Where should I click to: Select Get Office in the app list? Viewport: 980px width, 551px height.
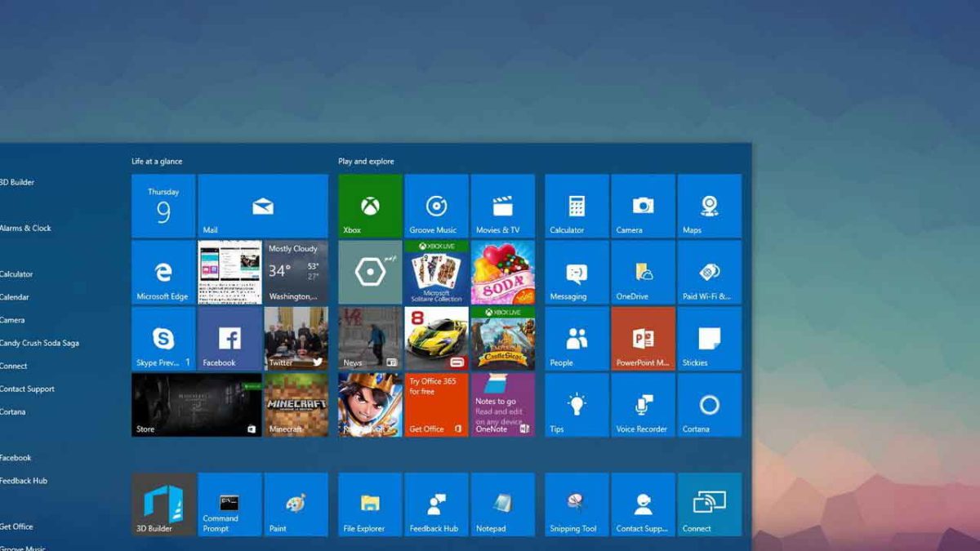16,527
